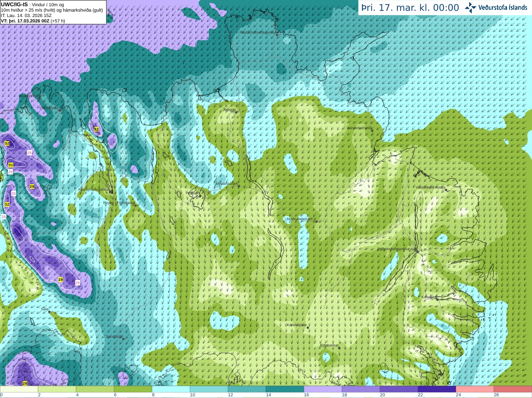
Task: Select the above-26 m/s red legend swatch
Action: pos(513,389)
